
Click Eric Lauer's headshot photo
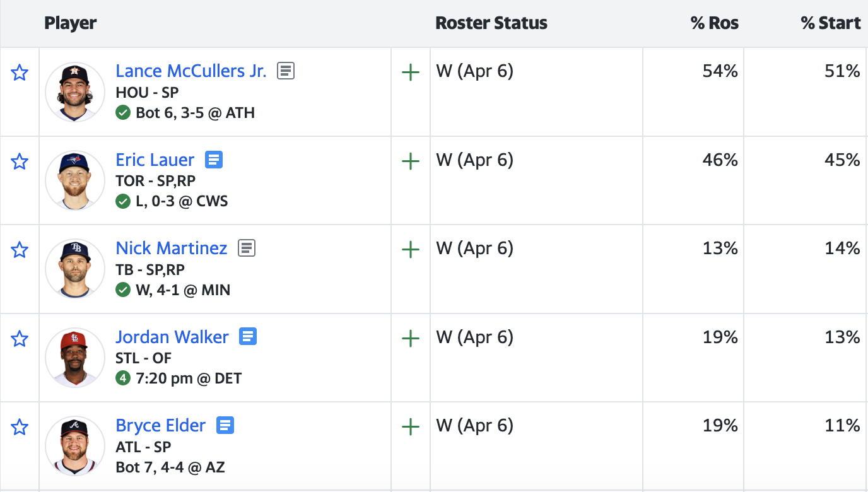coord(75,180)
